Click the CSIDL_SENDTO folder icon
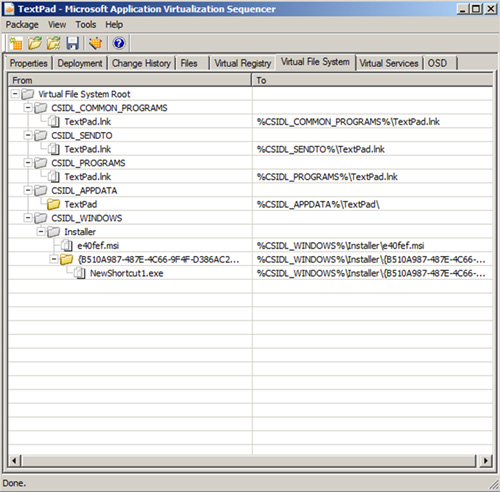Image resolution: width=500 pixels, height=492 pixels. tap(41, 135)
